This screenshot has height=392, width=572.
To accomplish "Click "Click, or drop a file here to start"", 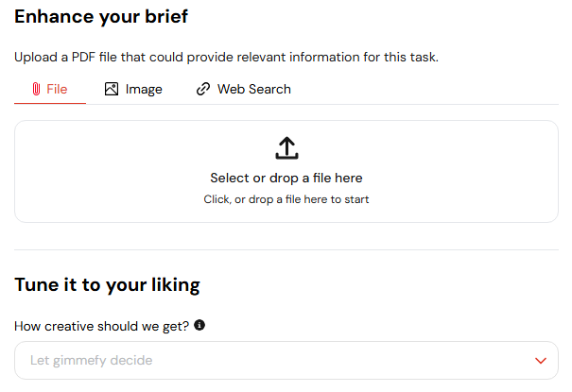I will point(286,199).
